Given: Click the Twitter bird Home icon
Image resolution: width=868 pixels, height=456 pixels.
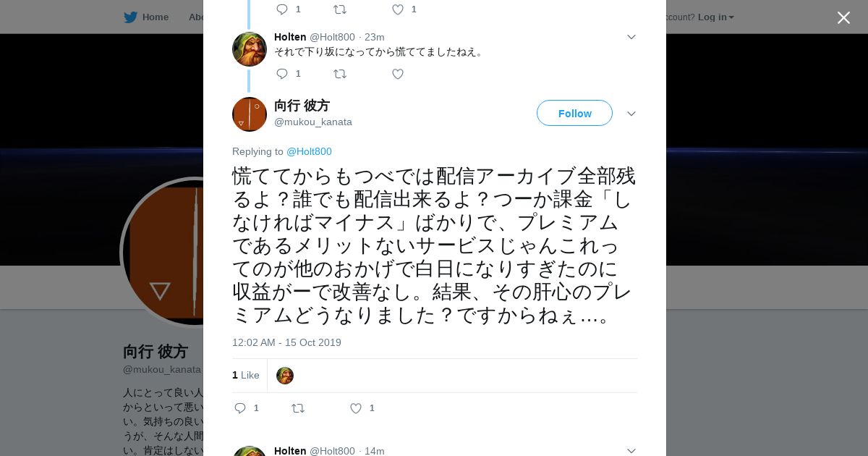Looking at the screenshot, I should 130,17.
